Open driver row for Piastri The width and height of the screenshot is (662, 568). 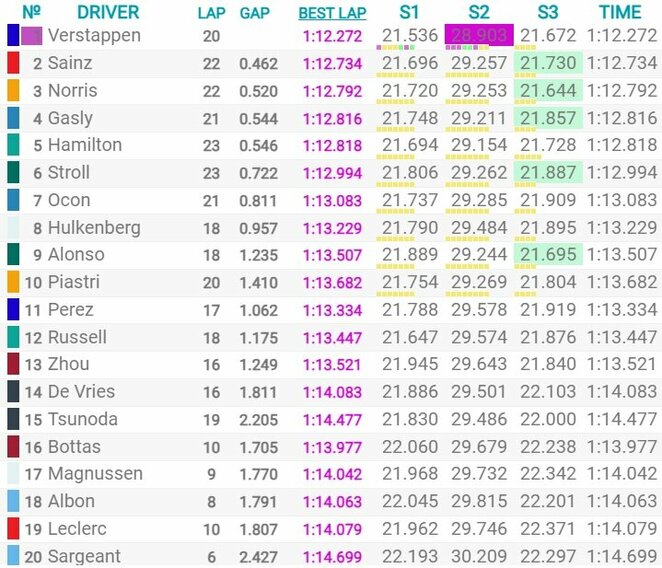[x=80, y=283]
